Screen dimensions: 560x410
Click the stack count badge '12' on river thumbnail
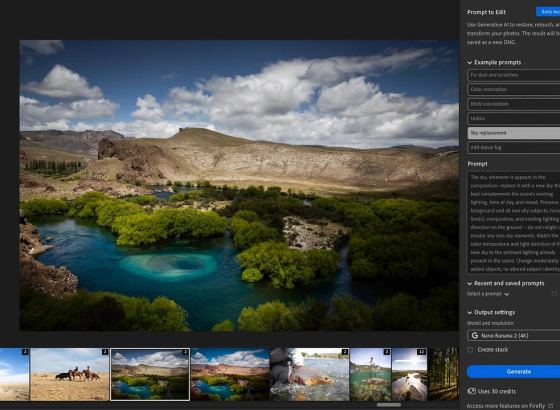click(x=421, y=352)
